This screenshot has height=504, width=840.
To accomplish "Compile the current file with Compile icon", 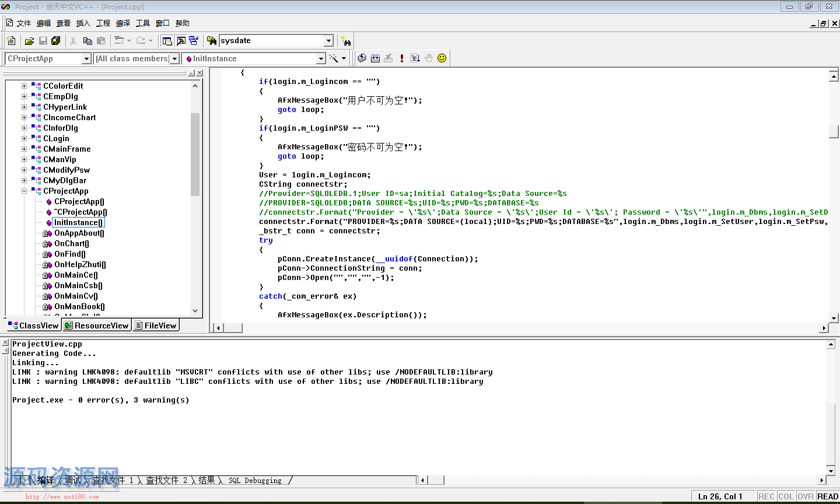I will [362, 58].
